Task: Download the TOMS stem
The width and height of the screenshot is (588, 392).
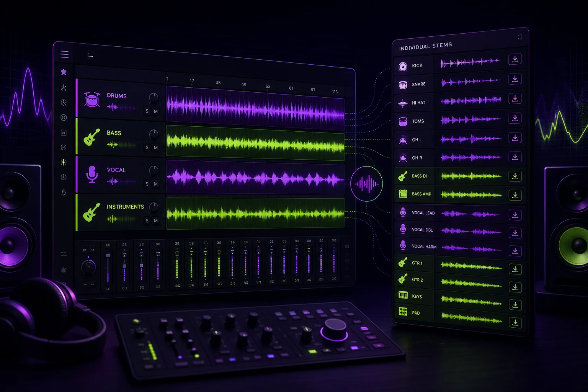Action: (515, 118)
